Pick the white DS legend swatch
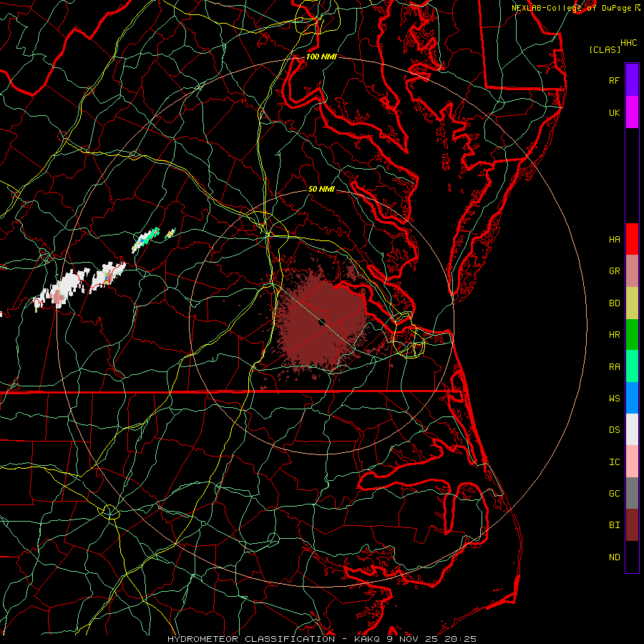Image resolution: width=644 pixels, height=644 pixels. 632,429
